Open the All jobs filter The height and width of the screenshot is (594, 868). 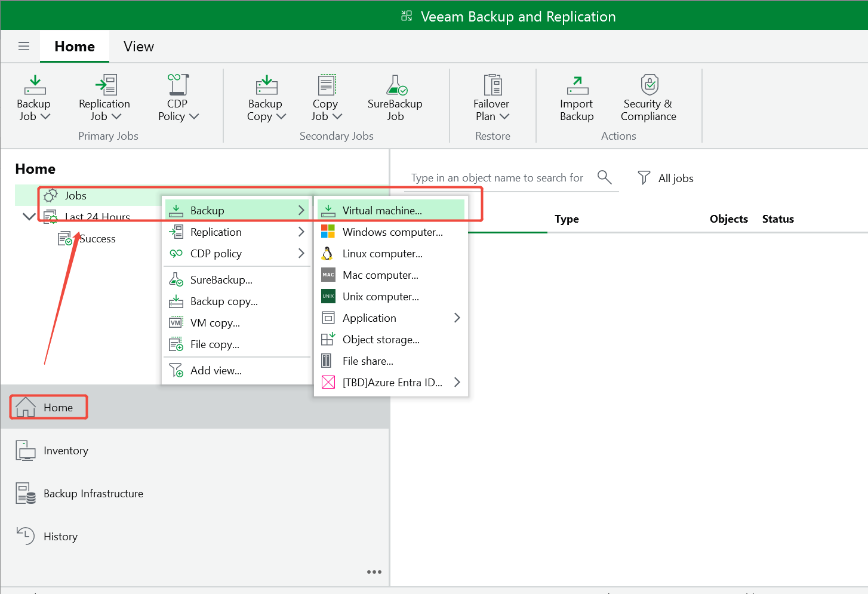(x=665, y=178)
